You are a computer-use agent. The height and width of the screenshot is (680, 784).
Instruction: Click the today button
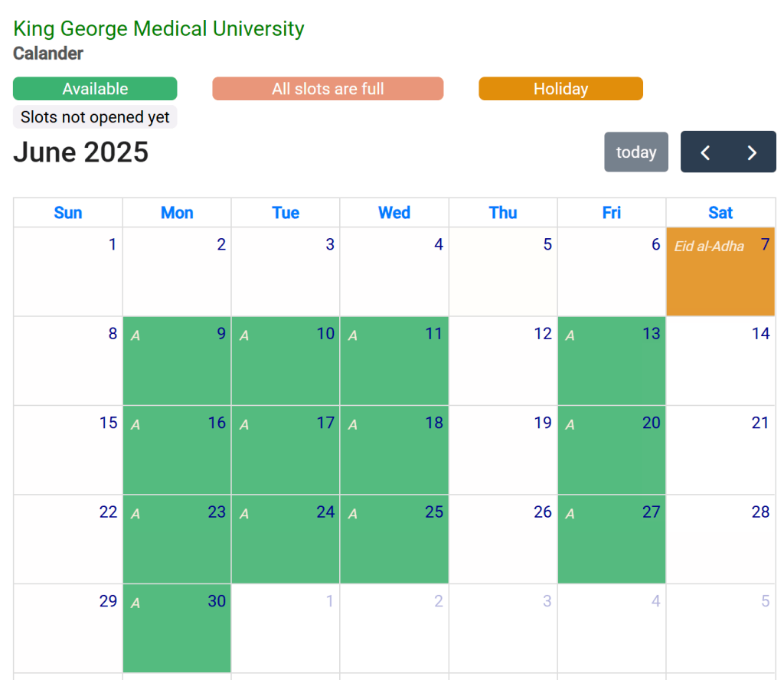coord(636,152)
